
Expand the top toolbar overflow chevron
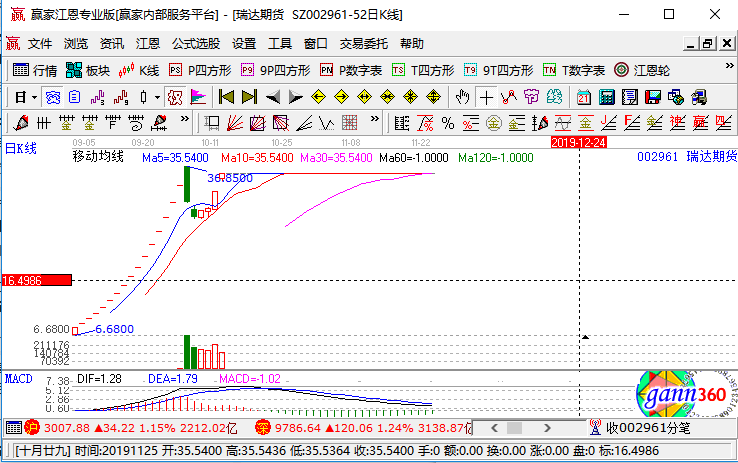point(729,66)
